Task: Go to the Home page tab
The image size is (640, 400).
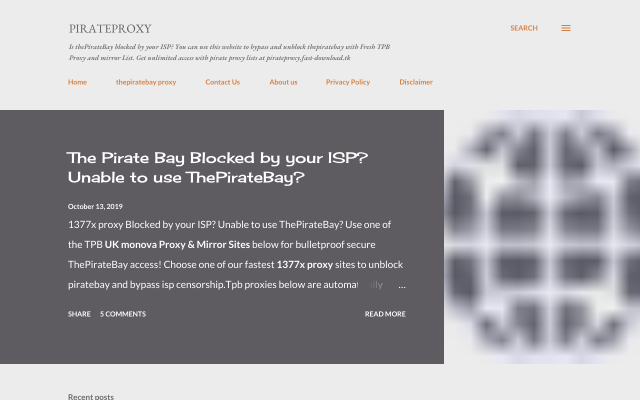Action: point(77,82)
